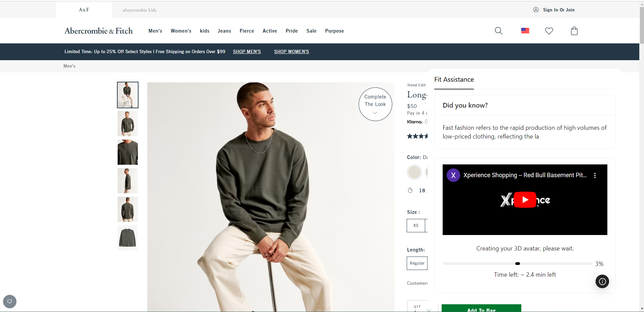Click the 'Did you know?' heading
The height and width of the screenshot is (312, 644).
point(465,105)
